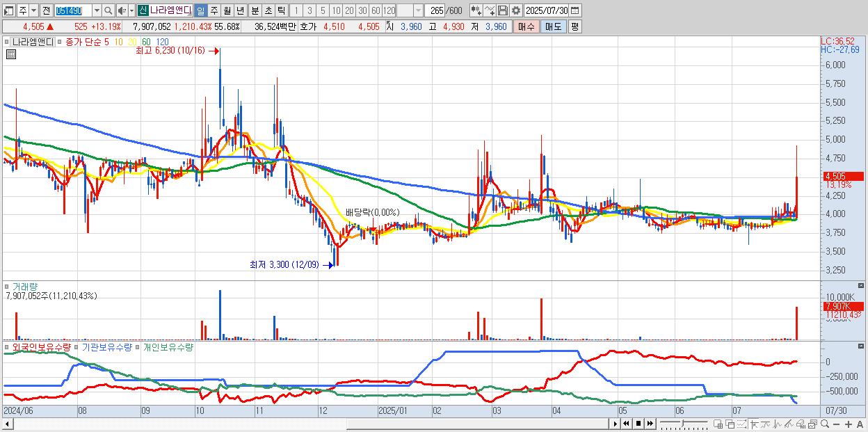The width and height of the screenshot is (868, 432).
Task: Click the 외국인보유수량 legend label
Action: (x=41, y=346)
